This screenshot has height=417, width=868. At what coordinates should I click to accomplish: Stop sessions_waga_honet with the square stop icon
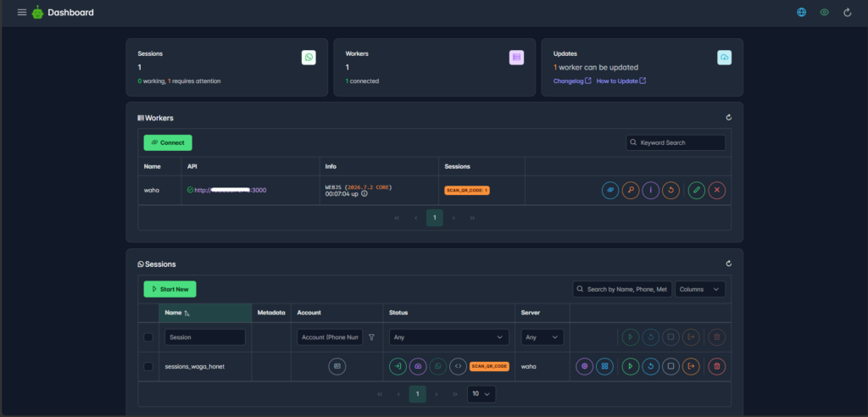670,366
